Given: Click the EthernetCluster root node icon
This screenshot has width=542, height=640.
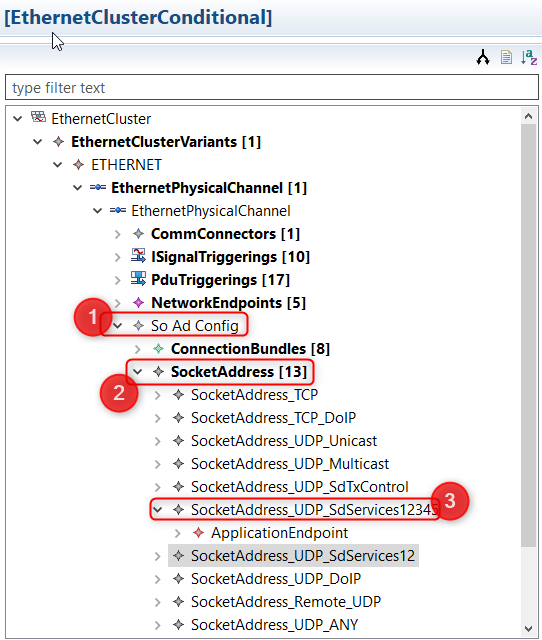Looking at the screenshot, I should (38, 118).
